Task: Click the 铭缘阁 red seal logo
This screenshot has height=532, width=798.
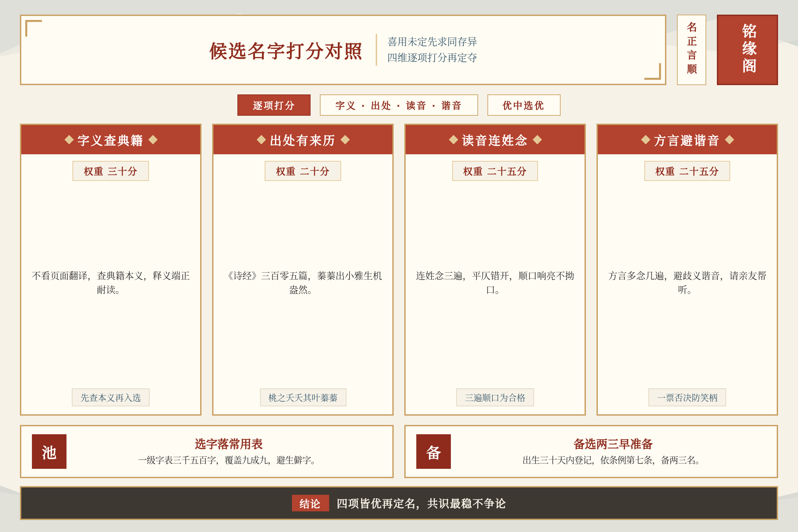Action: click(747, 50)
